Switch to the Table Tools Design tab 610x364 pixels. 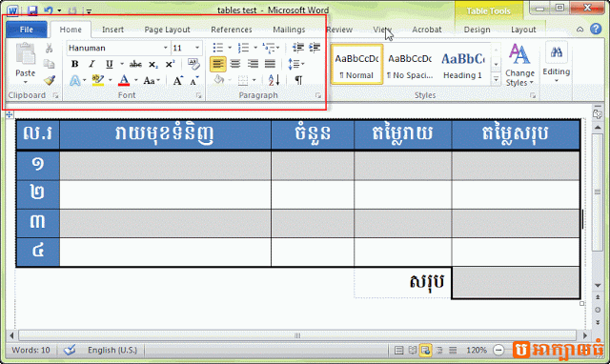pyautogui.click(x=477, y=30)
